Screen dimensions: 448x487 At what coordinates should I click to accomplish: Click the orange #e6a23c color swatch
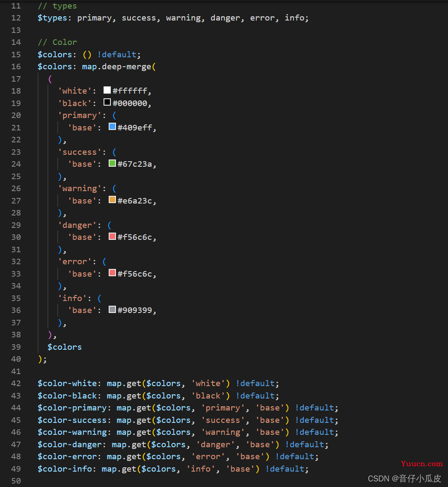pos(112,200)
